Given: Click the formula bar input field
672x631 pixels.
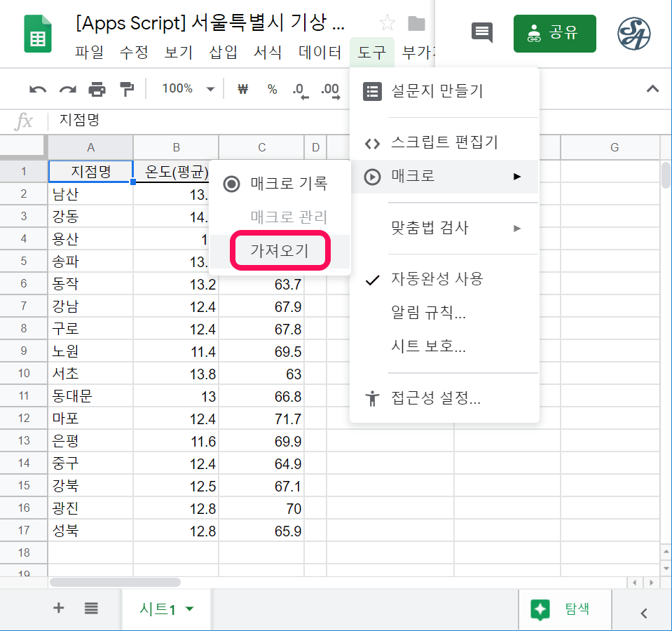Looking at the screenshot, I should click(x=350, y=121).
